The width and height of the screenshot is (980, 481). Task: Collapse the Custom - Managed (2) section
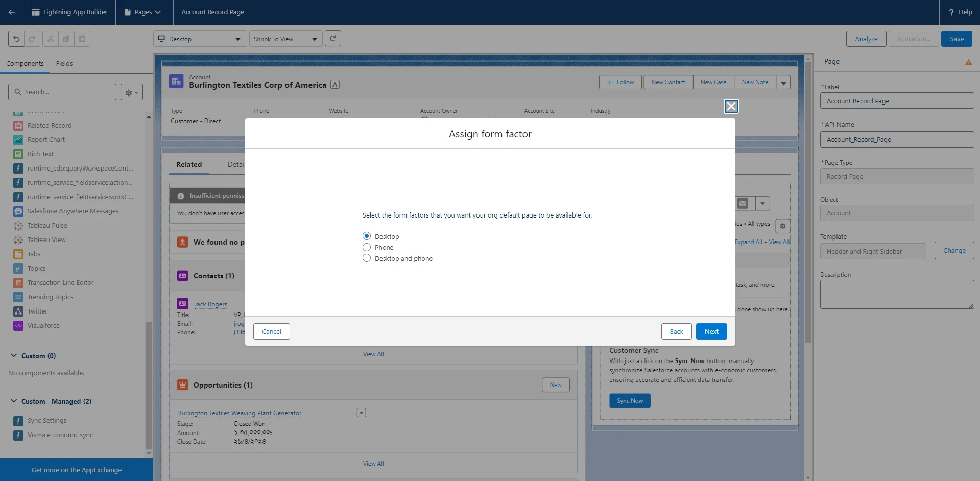tap(14, 401)
